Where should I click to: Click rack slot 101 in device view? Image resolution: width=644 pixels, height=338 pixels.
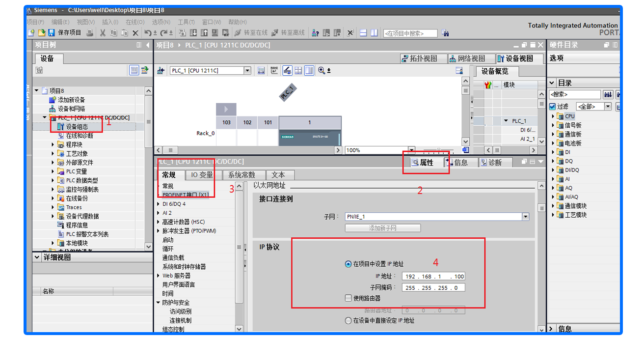[268, 122]
